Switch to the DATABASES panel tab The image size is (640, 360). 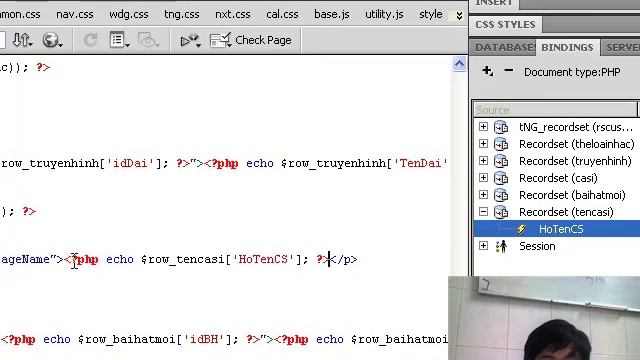pos(503,47)
